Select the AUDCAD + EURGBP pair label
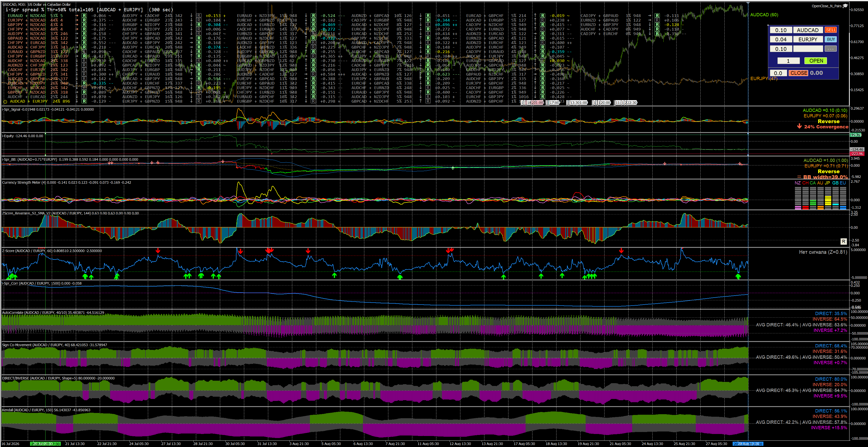868x447 pixels. coord(484,20)
